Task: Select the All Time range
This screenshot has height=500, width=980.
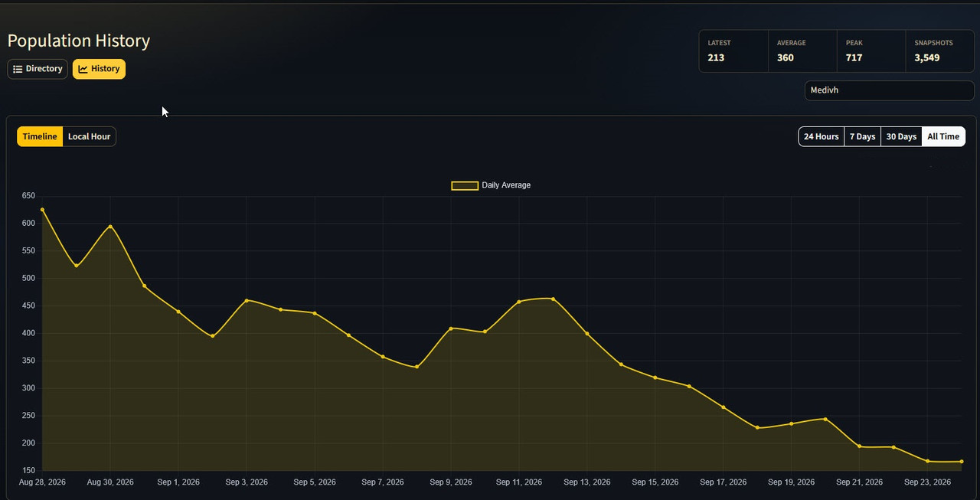Action: click(x=943, y=136)
